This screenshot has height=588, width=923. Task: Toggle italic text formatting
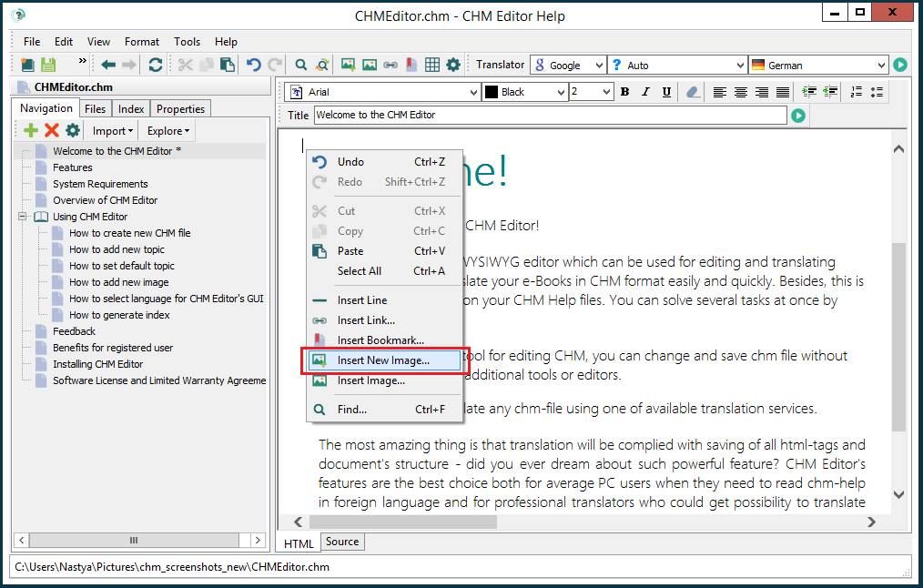[646, 92]
